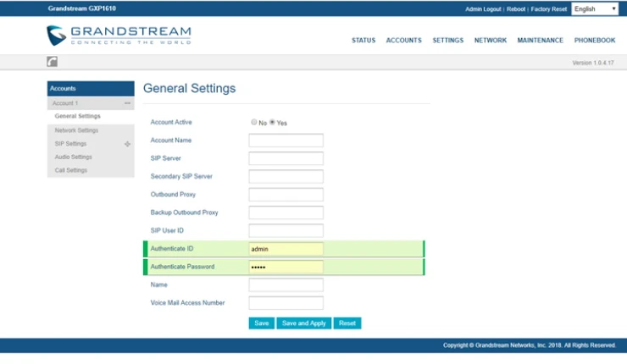Screen dimensions: 627x364
Task: Open SIP Settings in the sidebar
Action: tap(71, 143)
